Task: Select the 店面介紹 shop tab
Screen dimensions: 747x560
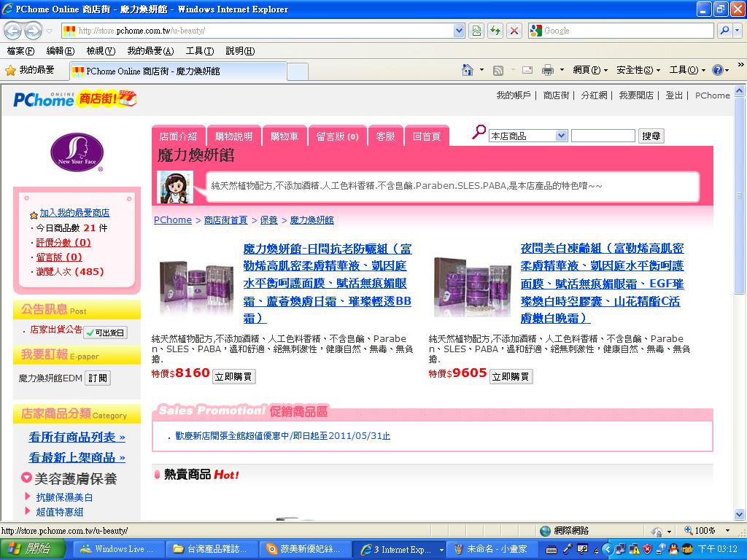Action: [x=178, y=136]
